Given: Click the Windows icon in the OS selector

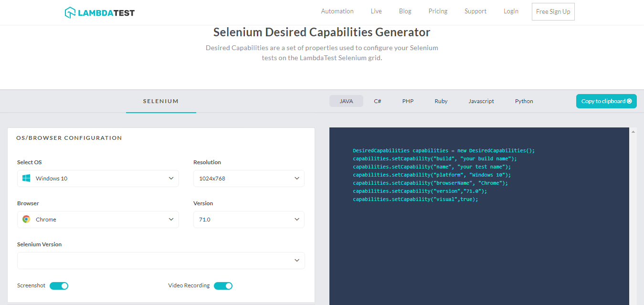Looking at the screenshot, I should [x=27, y=178].
